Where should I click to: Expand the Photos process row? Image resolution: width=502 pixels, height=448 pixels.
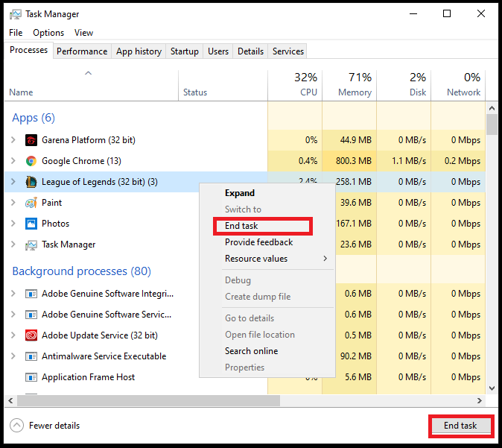coord(13,224)
